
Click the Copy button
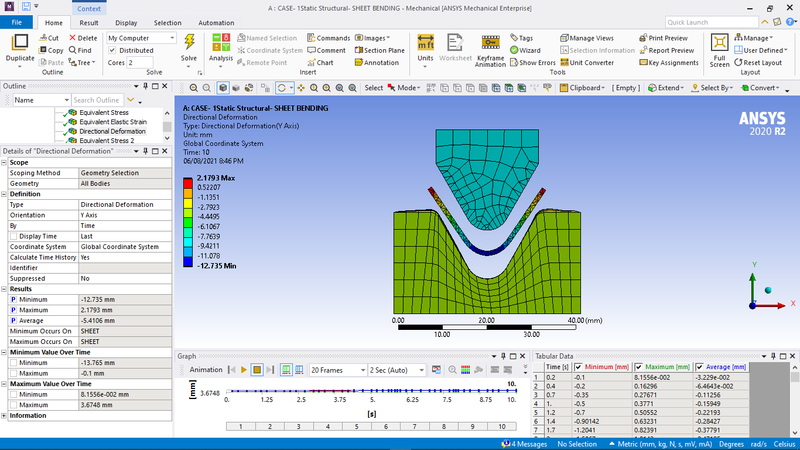(x=51, y=50)
